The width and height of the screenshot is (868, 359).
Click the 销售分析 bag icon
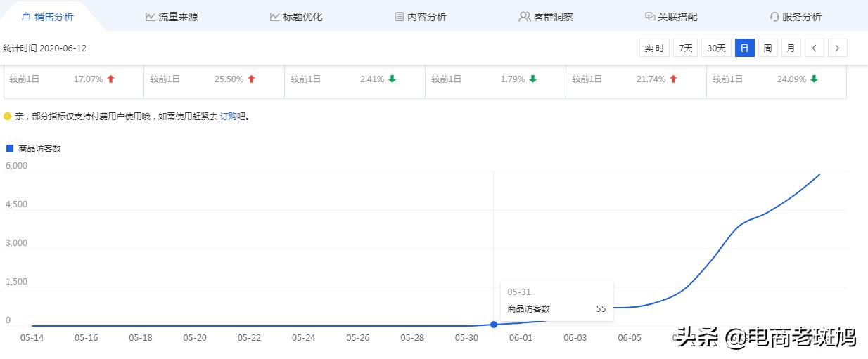(25, 16)
